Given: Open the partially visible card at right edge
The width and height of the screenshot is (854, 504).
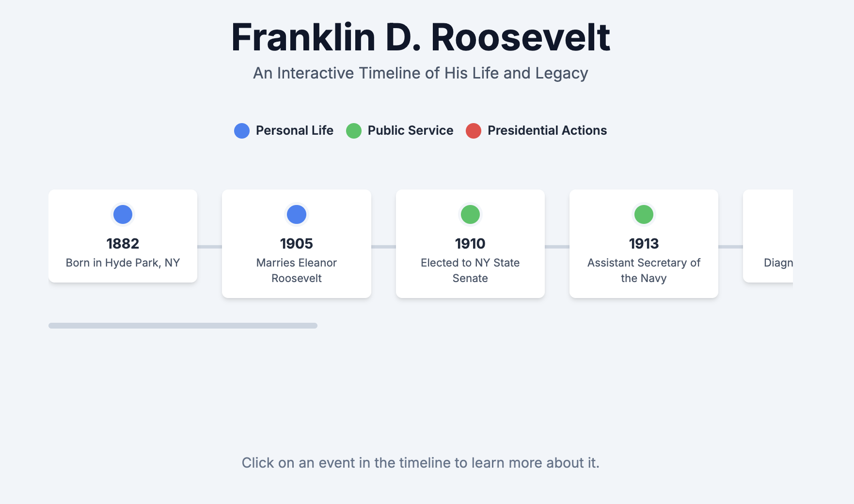Looking at the screenshot, I should (x=770, y=237).
